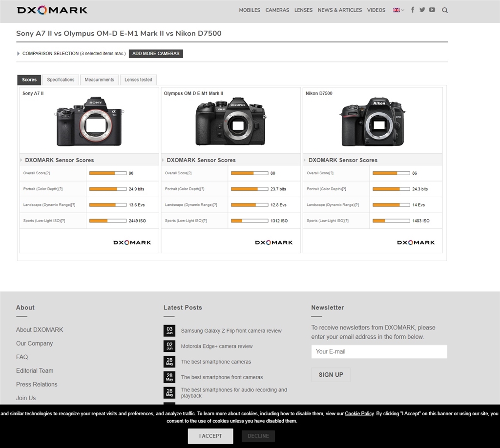500x448 pixels.
Task: Expand Sony A7 II Sensor Scores section
Action: (x=21, y=160)
